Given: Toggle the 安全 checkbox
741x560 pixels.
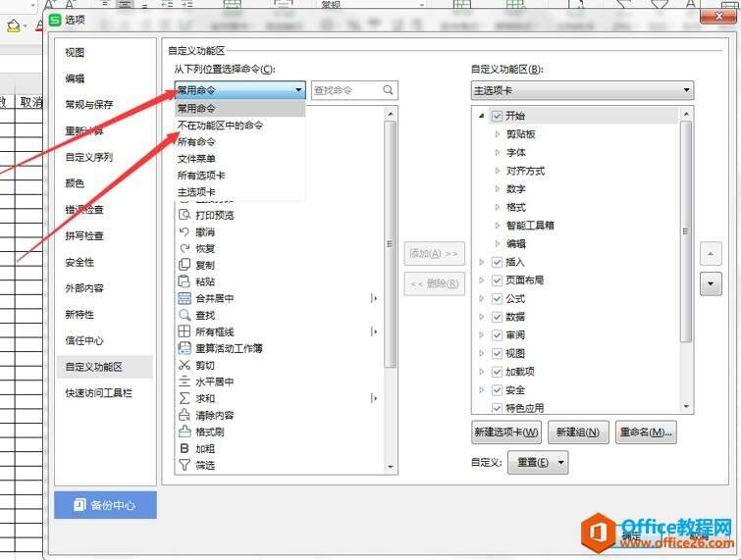Looking at the screenshot, I should [x=497, y=390].
